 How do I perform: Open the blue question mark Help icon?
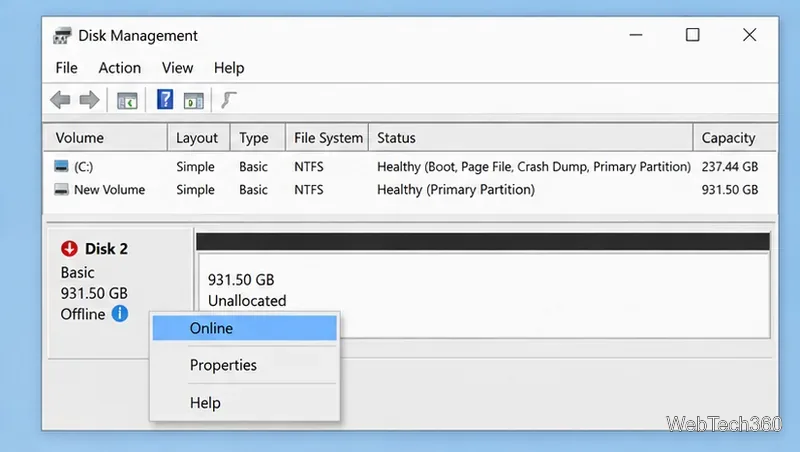tap(165, 99)
